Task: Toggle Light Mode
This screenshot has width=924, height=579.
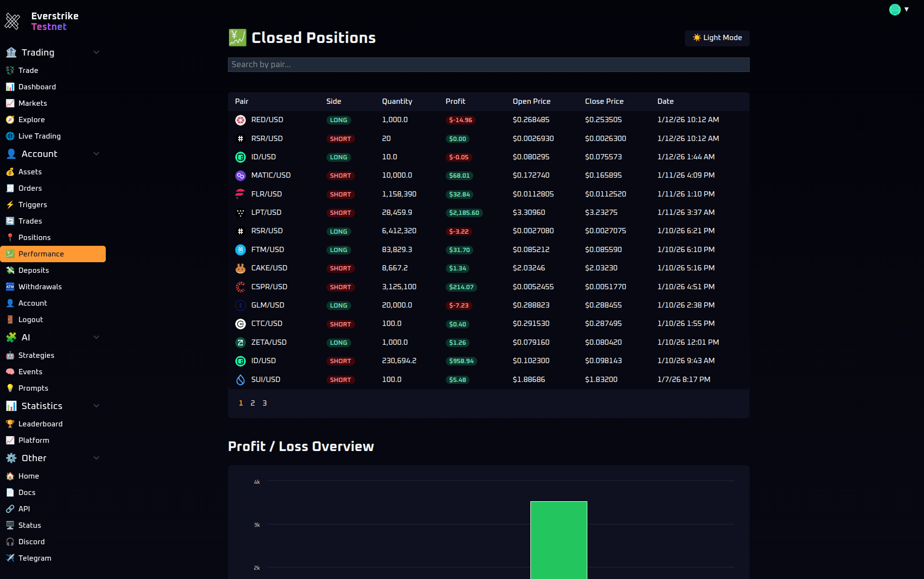Action: (x=717, y=38)
